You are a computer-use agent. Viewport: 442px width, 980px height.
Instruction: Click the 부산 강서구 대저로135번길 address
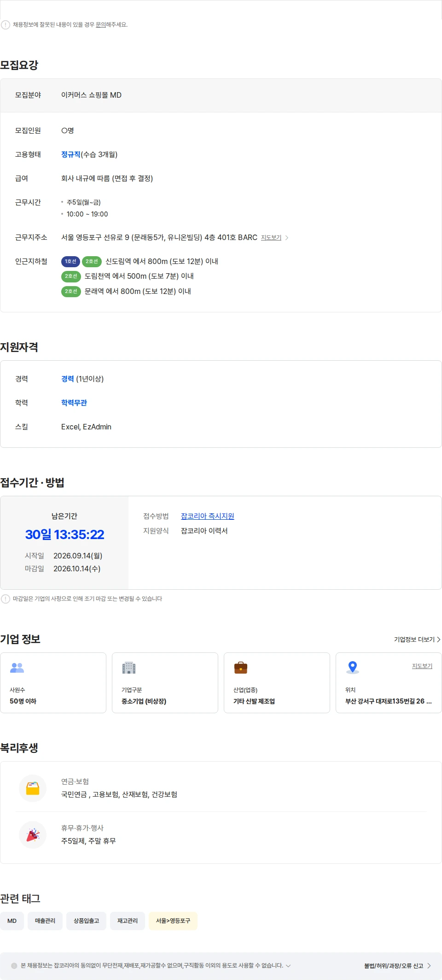coord(389,701)
